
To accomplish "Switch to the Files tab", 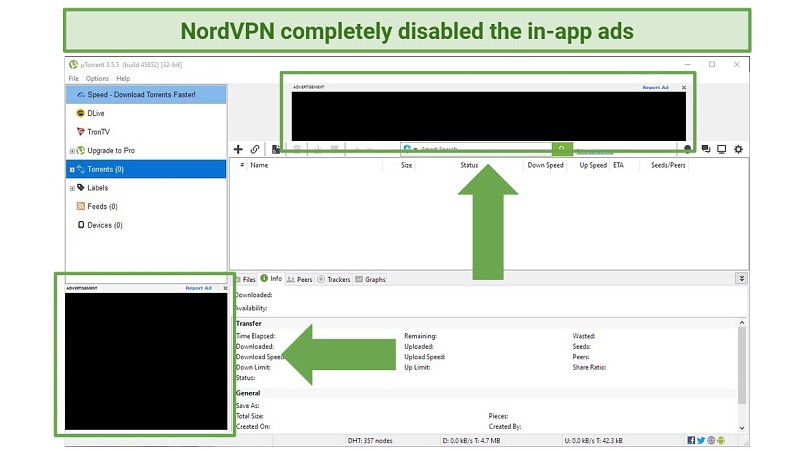I will (x=246, y=279).
